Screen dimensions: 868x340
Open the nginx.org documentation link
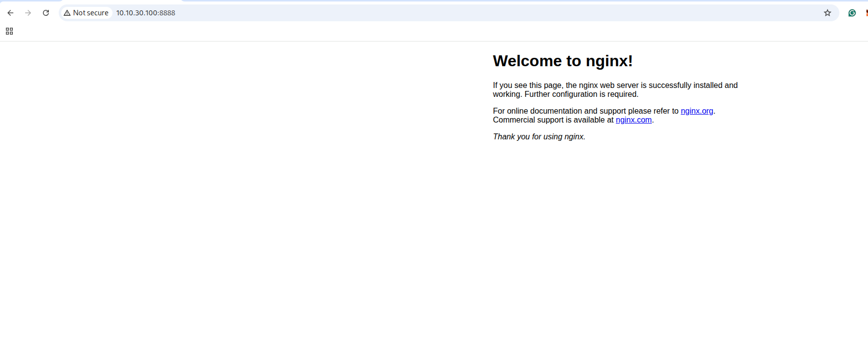pyautogui.click(x=697, y=111)
